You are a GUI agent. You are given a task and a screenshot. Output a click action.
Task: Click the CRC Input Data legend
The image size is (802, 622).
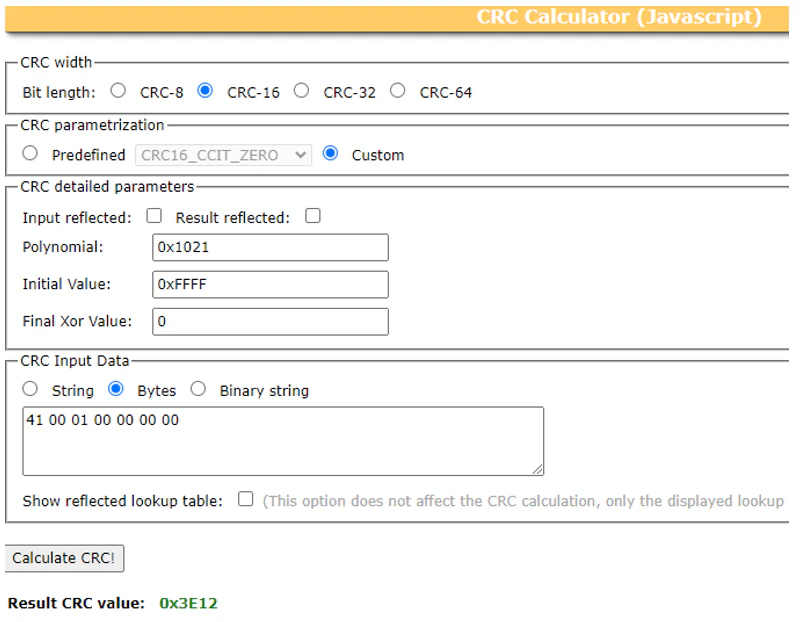pyautogui.click(x=75, y=361)
